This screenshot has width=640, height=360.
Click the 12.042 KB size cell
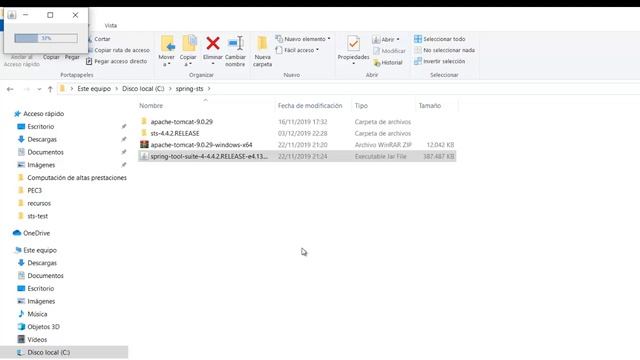point(440,145)
